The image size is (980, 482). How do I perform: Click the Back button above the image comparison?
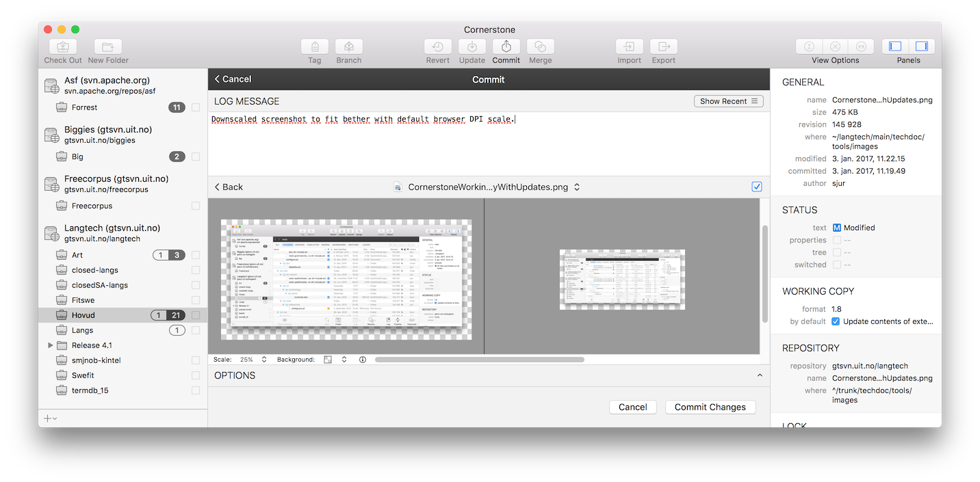[229, 187]
